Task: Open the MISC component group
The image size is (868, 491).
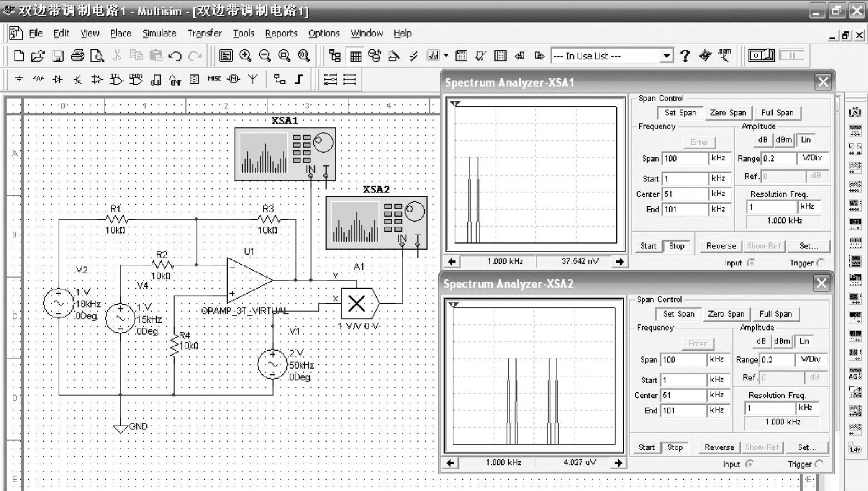Action: (x=214, y=79)
